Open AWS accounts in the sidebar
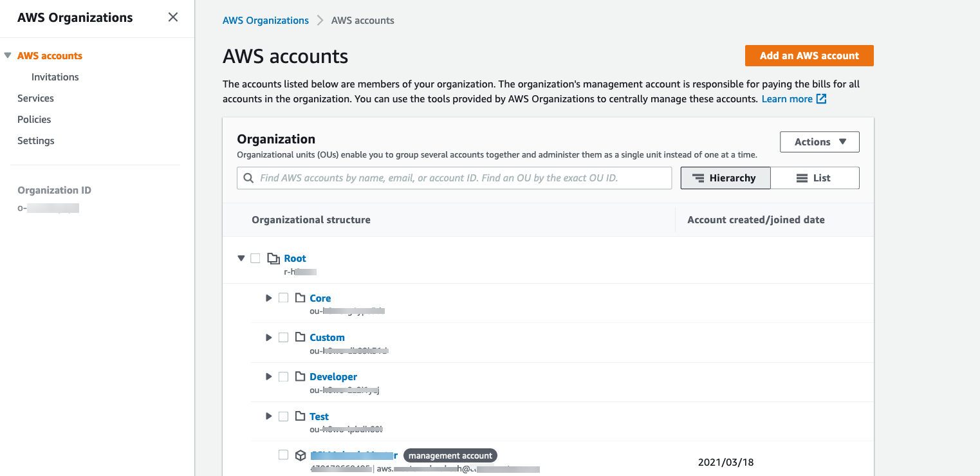 (x=50, y=56)
